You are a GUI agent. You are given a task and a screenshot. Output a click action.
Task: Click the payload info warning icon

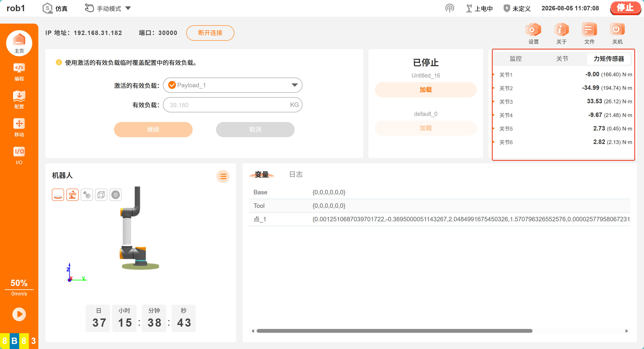[59, 62]
